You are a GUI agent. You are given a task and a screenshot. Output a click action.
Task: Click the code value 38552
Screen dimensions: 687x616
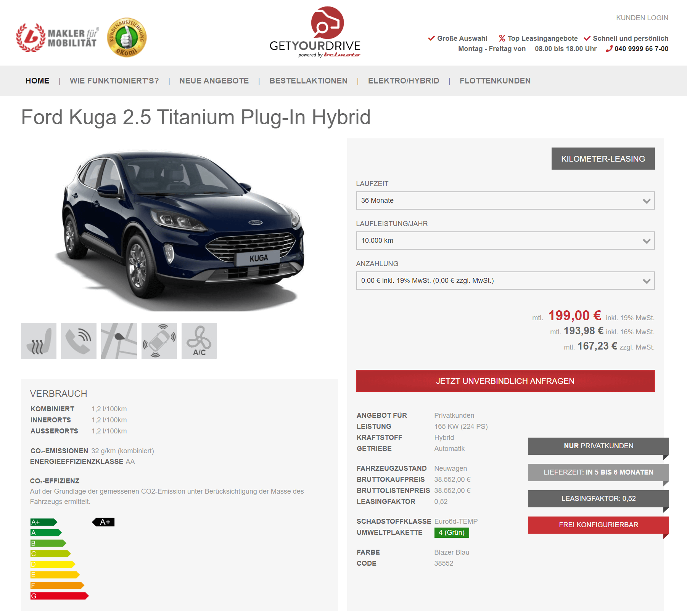[x=444, y=563]
